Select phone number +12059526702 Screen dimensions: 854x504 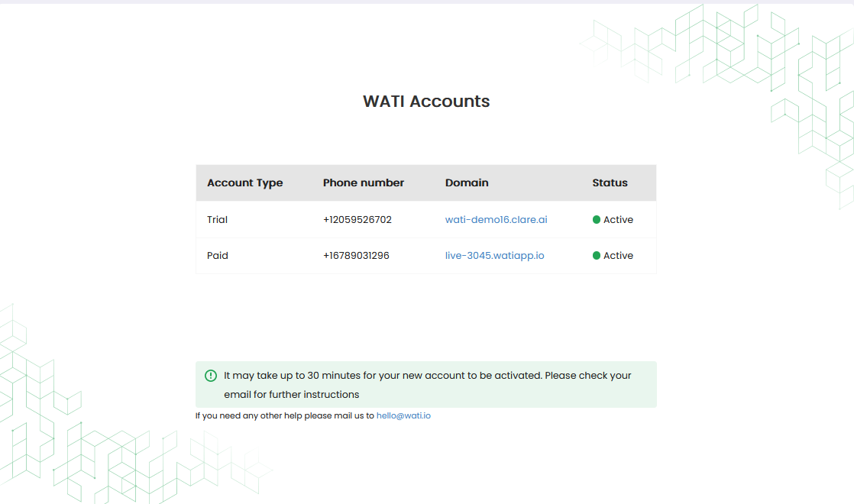pyautogui.click(x=357, y=219)
